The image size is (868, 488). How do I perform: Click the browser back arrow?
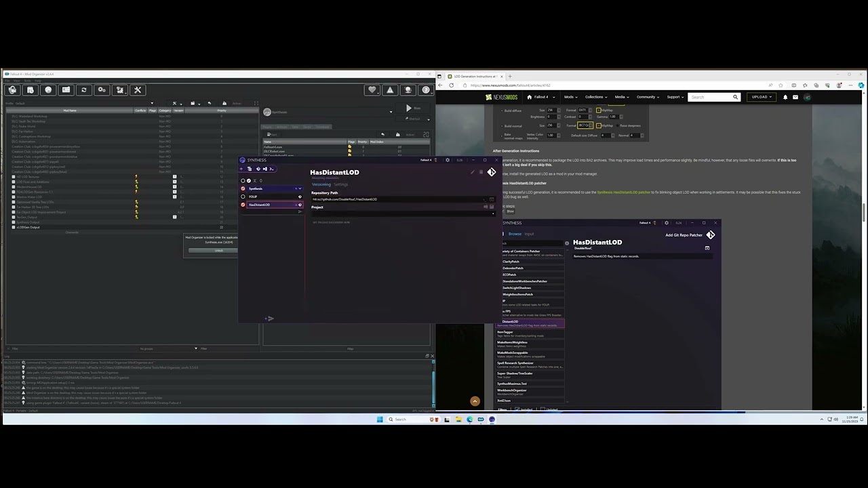[441, 85]
